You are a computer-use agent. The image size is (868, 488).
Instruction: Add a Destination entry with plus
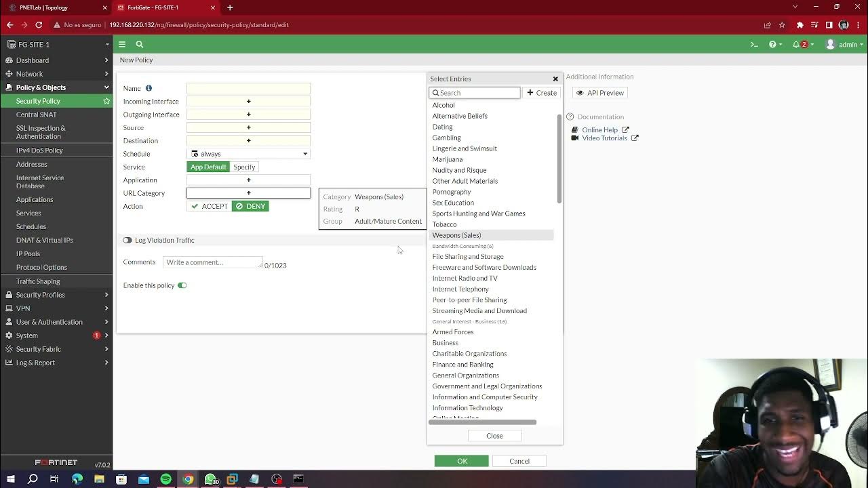(248, 140)
